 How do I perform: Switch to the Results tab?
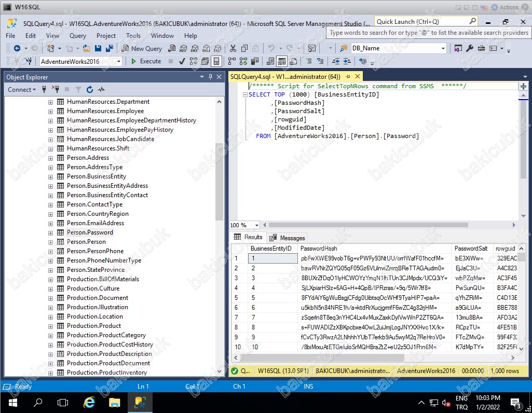coord(249,237)
